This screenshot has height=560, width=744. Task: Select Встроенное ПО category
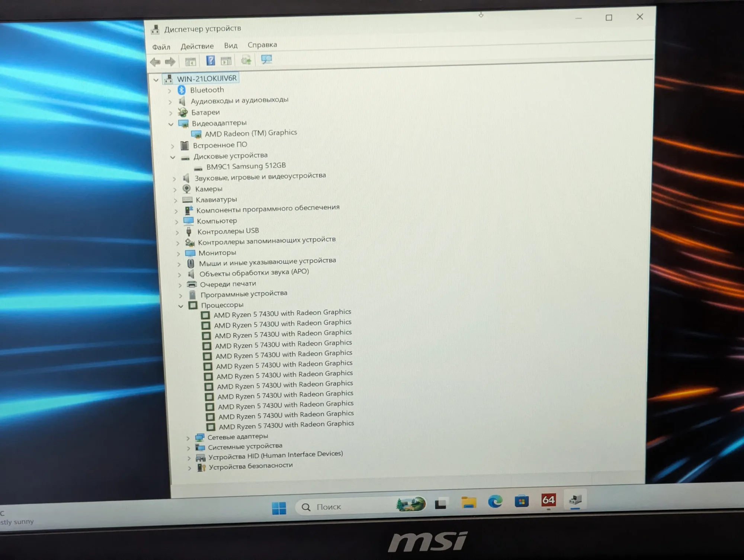pyautogui.click(x=220, y=145)
